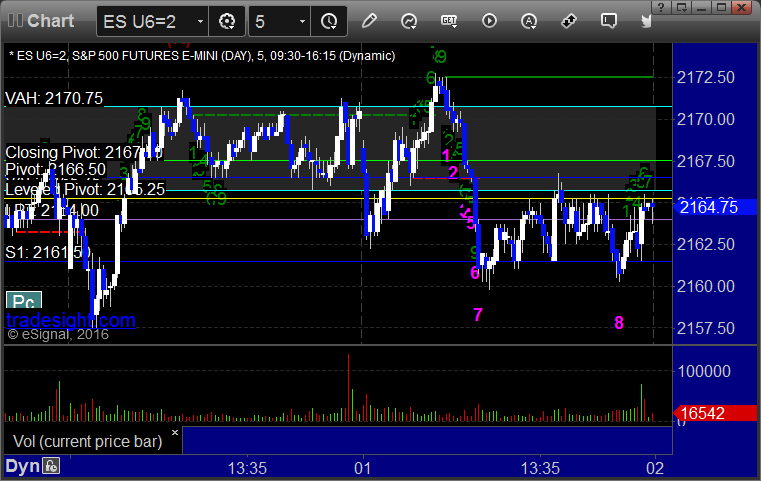This screenshot has width=761, height=481.
Task: Click the Dyn label at bottom left
Action: pyautogui.click(x=22, y=466)
